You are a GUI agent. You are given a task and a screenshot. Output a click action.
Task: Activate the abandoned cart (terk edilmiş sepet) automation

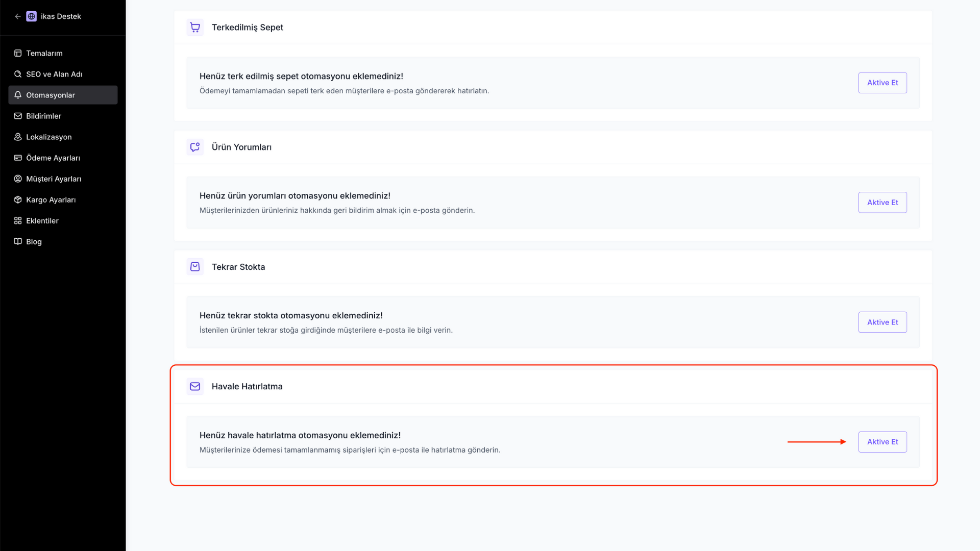[x=883, y=83]
